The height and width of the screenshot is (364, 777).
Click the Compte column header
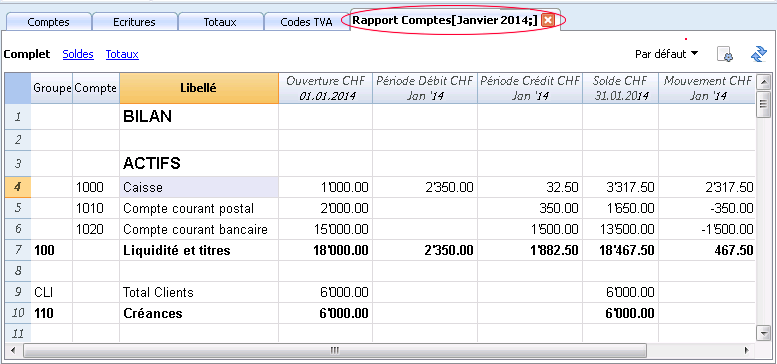[96, 88]
